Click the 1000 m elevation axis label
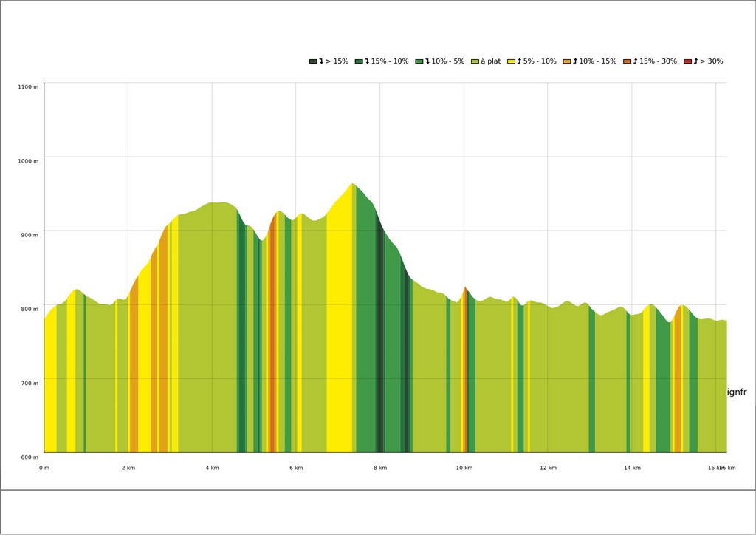This screenshot has width=756, height=535. click(28, 161)
